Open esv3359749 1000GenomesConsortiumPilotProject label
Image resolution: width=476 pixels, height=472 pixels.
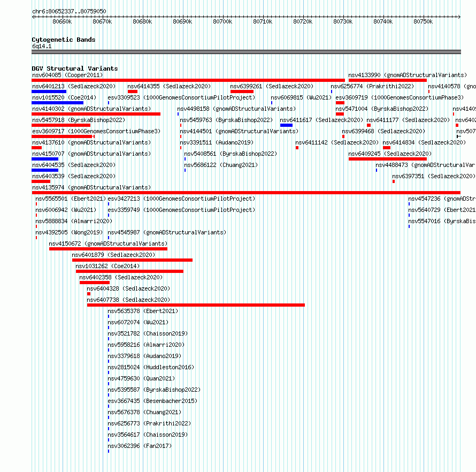[181, 210]
